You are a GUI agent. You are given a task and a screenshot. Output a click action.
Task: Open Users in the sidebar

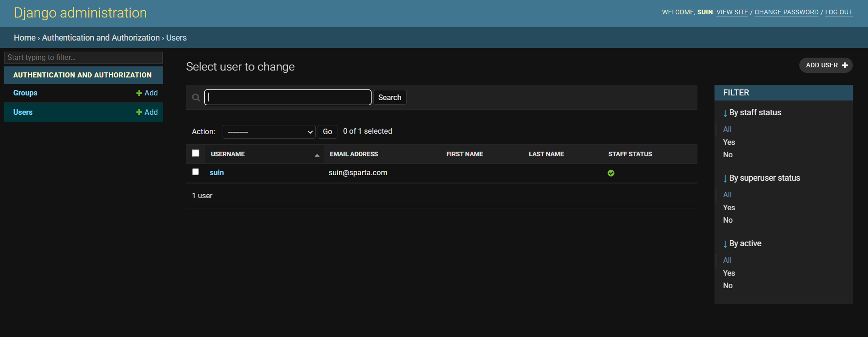(23, 112)
